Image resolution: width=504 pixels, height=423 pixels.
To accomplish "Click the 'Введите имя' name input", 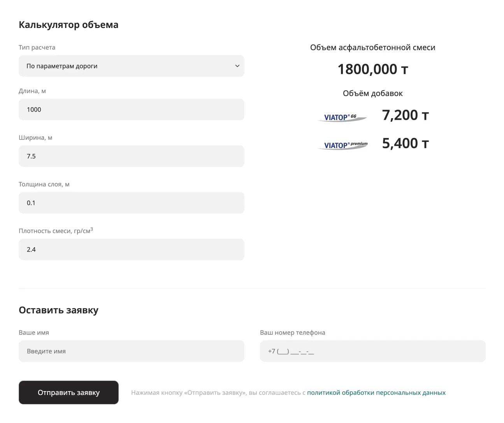I will click(131, 351).
